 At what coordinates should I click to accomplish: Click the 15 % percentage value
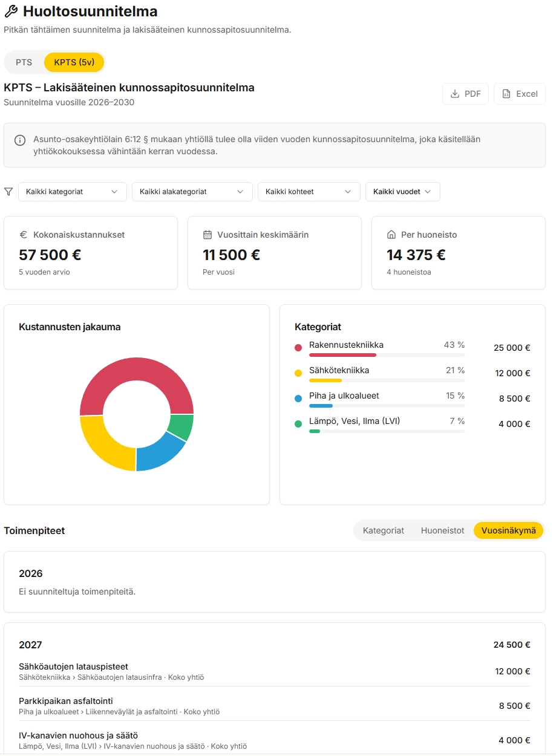tap(456, 396)
